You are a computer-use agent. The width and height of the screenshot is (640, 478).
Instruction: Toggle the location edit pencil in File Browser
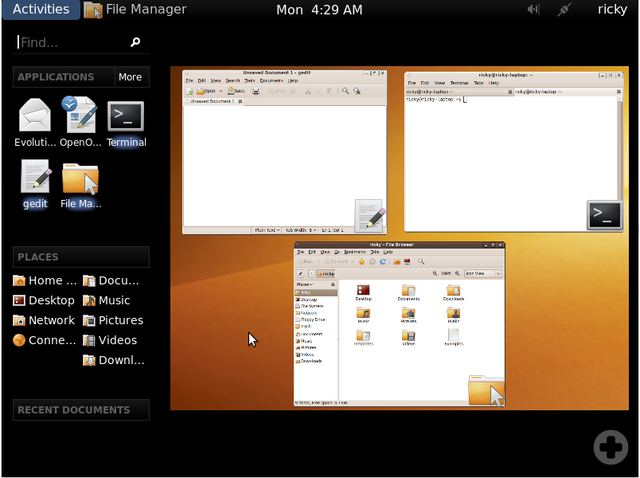[x=300, y=273]
